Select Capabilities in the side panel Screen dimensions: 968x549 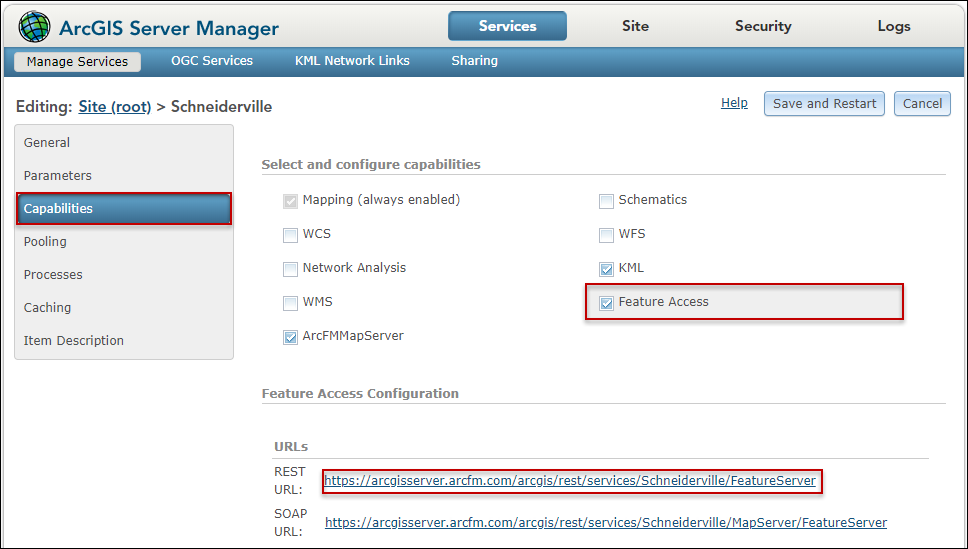[123, 209]
